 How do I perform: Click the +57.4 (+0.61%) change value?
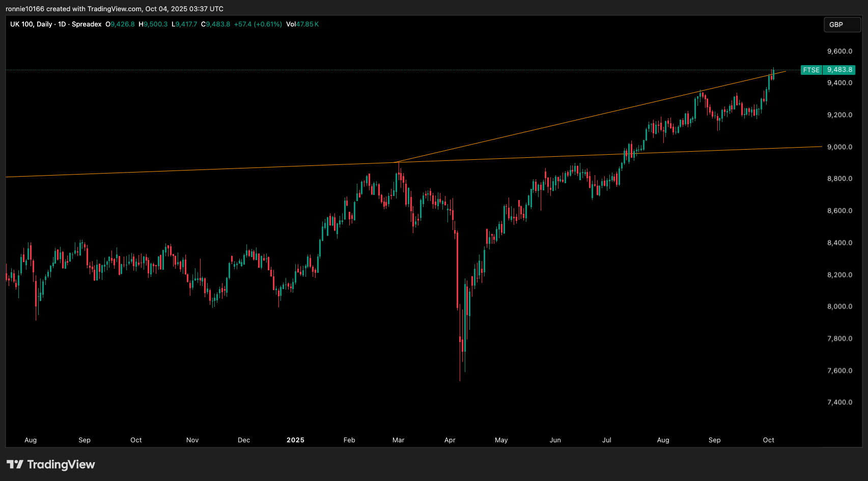point(258,24)
